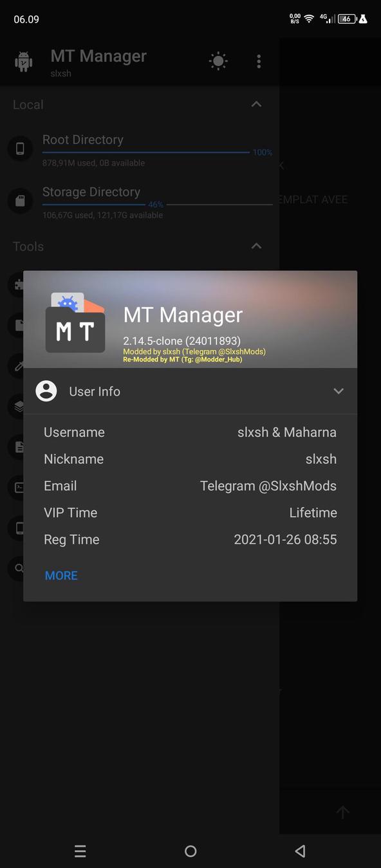Toggle the sun brightness theme icon
Viewport: 381px width, 868px height.
click(218, 61)
